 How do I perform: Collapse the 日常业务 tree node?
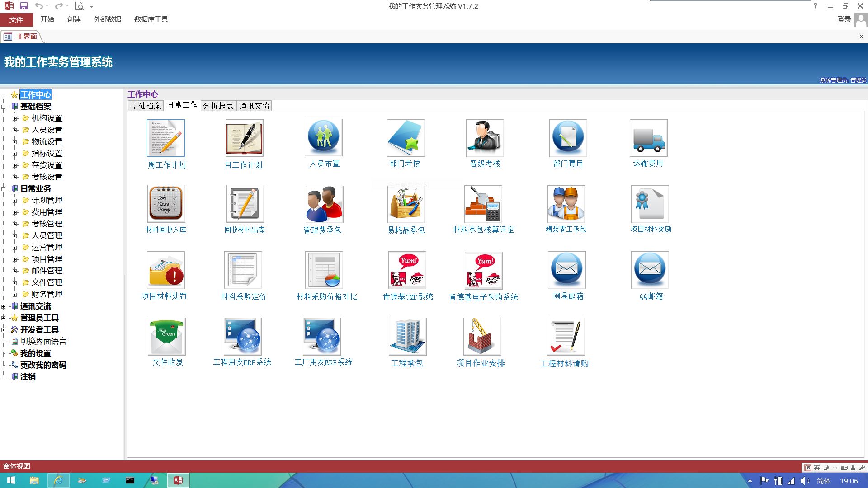4,189
